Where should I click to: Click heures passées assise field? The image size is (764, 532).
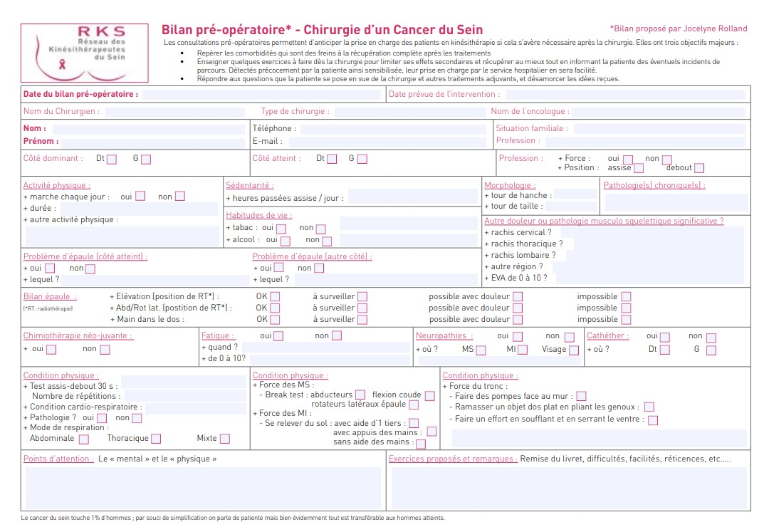[x=413, y=197]
